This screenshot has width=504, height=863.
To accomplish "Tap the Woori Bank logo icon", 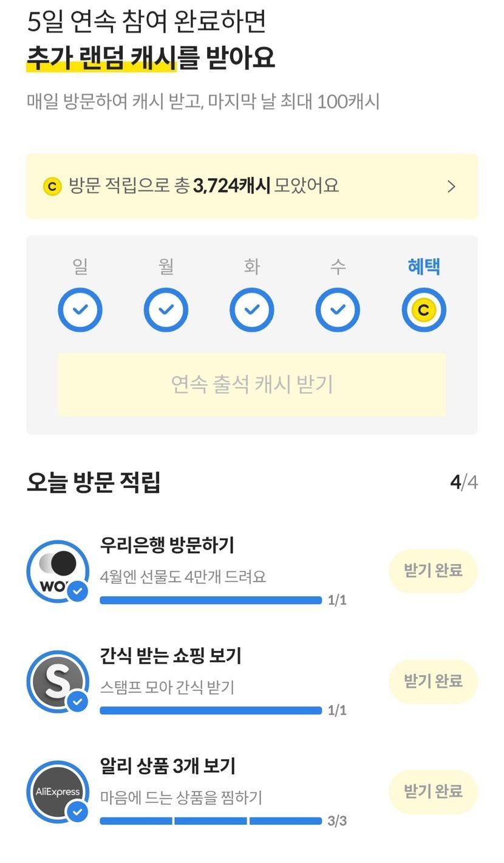I will (58, 571).
